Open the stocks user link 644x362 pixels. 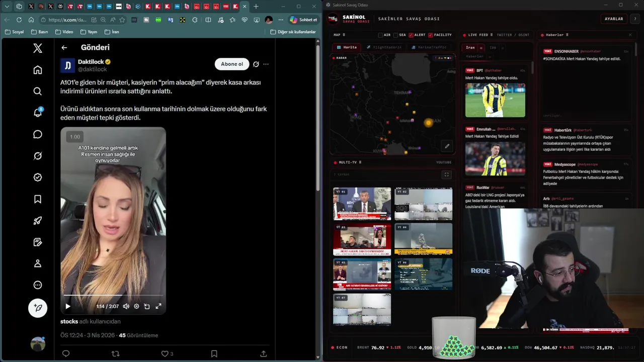69,321
